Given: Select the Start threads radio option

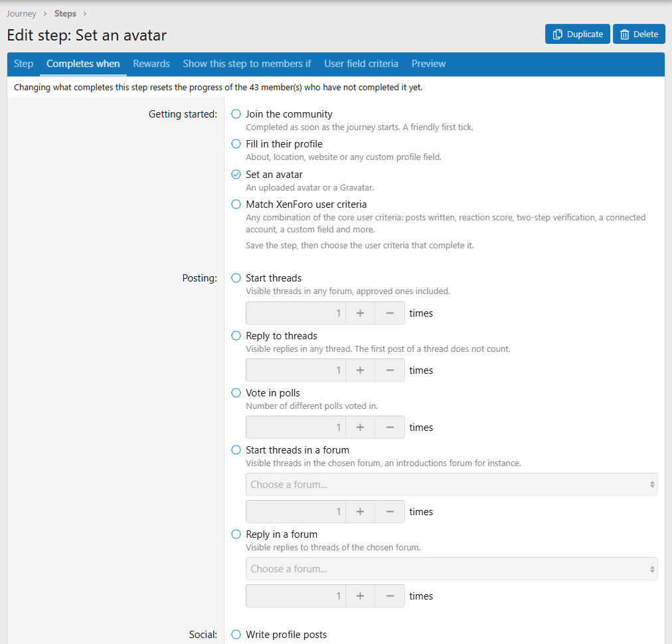Looking at the screenshot, I should pos(236,278).
